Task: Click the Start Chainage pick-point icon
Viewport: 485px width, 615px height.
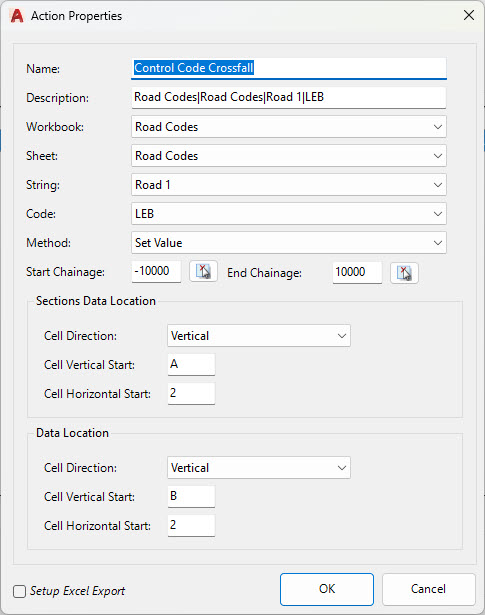Action: click(203, 271)
